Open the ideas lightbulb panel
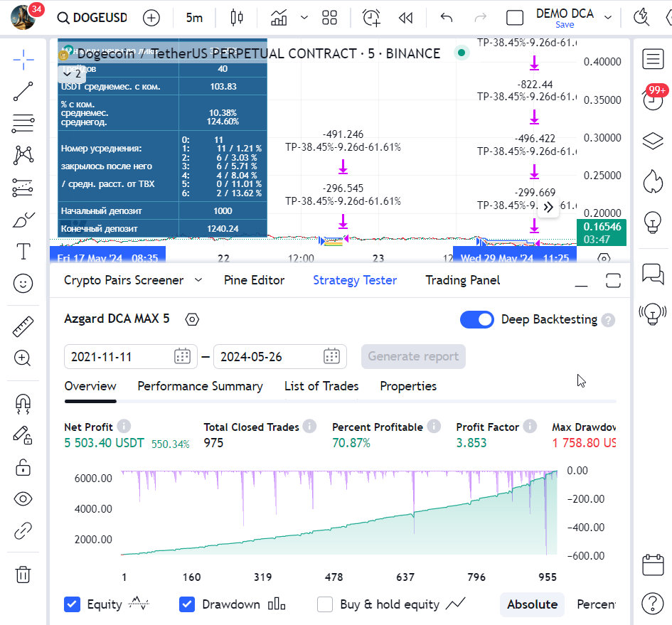Image resolution: width=672 pixels, height=625 pixels. 653,223
